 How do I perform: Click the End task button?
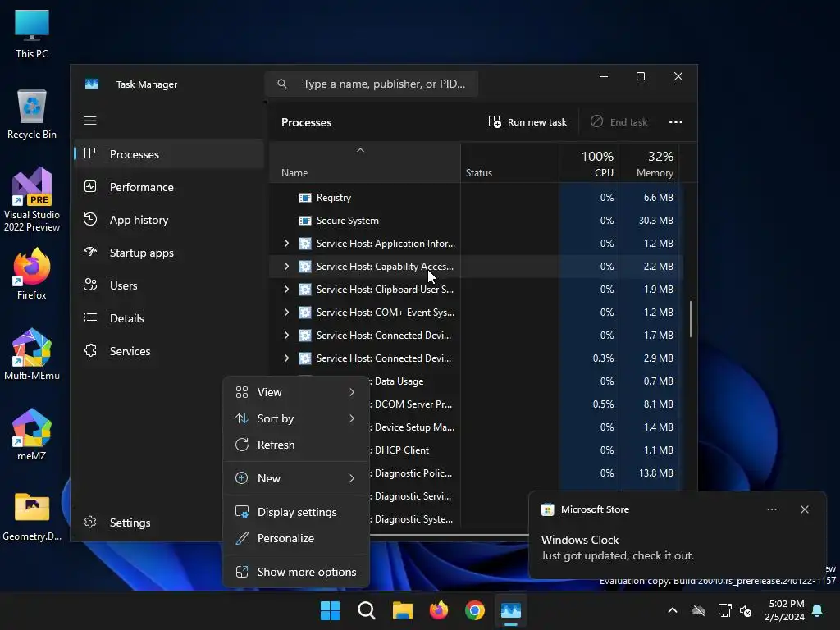[x=619, y=121]
